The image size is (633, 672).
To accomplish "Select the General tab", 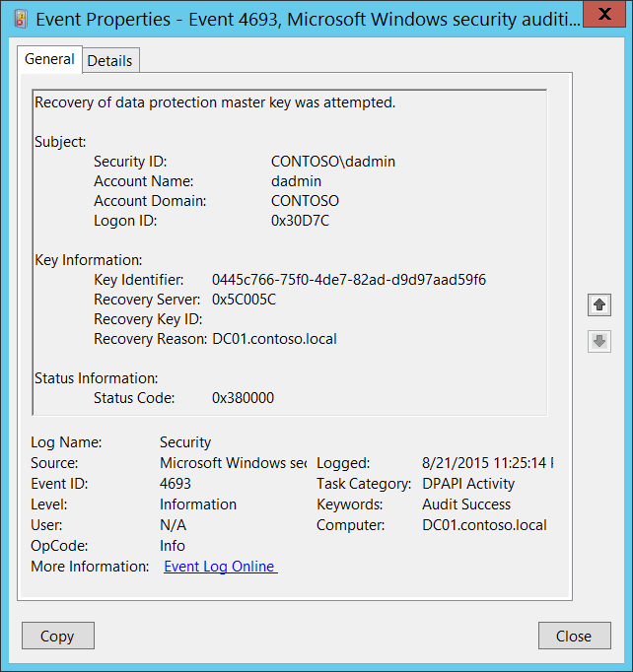I will (x=49, y=59).
